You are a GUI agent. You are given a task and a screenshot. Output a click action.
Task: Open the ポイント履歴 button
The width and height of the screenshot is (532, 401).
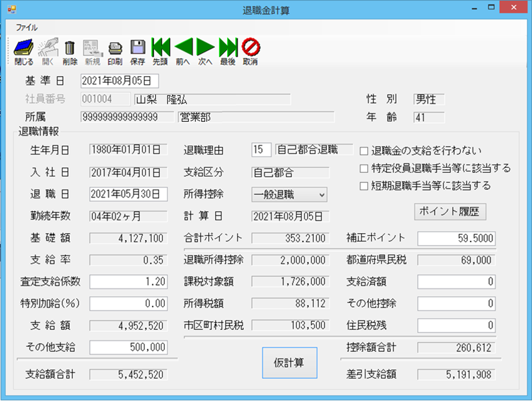450,212
